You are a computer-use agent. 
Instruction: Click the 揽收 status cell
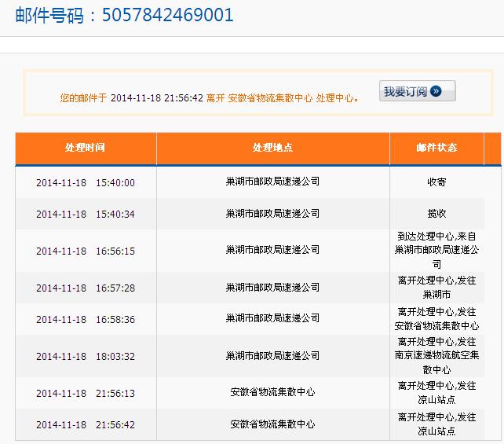click(x=436, y=213)
